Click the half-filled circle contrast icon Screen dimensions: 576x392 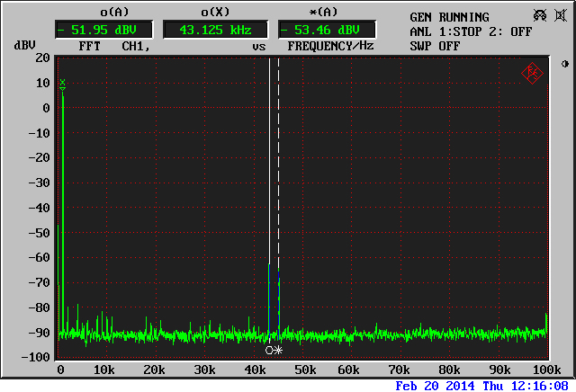(565, 64)
